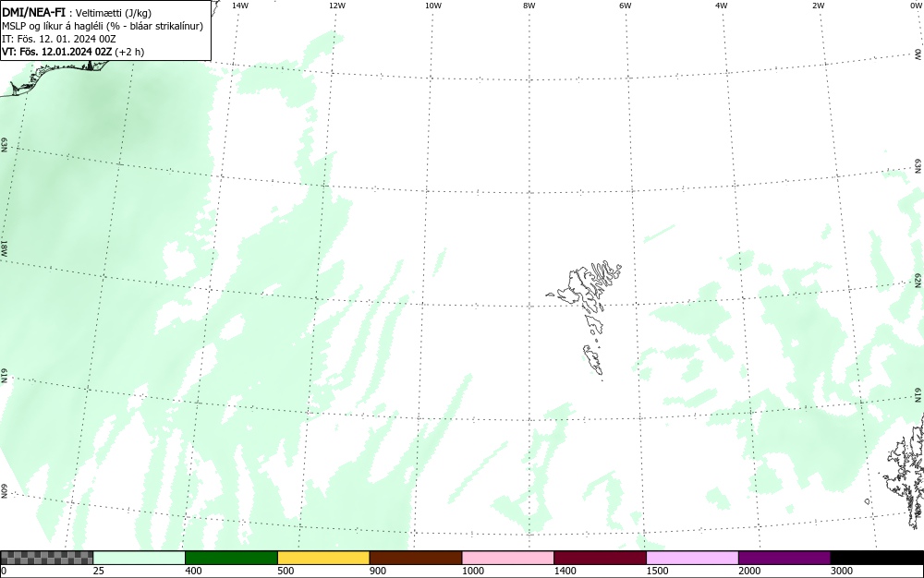The width and height of the screenshot is (924, 578).
Task: Click legend value "3000"
Action: click(842, 571)
